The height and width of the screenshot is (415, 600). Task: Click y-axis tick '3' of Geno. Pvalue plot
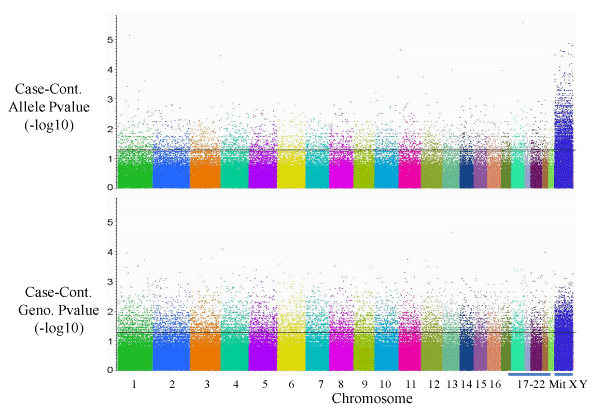110,282
